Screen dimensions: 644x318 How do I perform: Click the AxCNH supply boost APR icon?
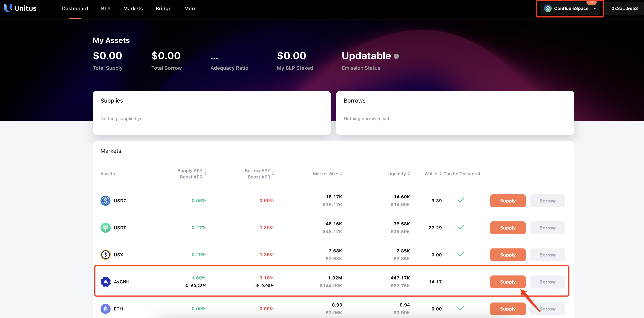[x=187, y=286]
